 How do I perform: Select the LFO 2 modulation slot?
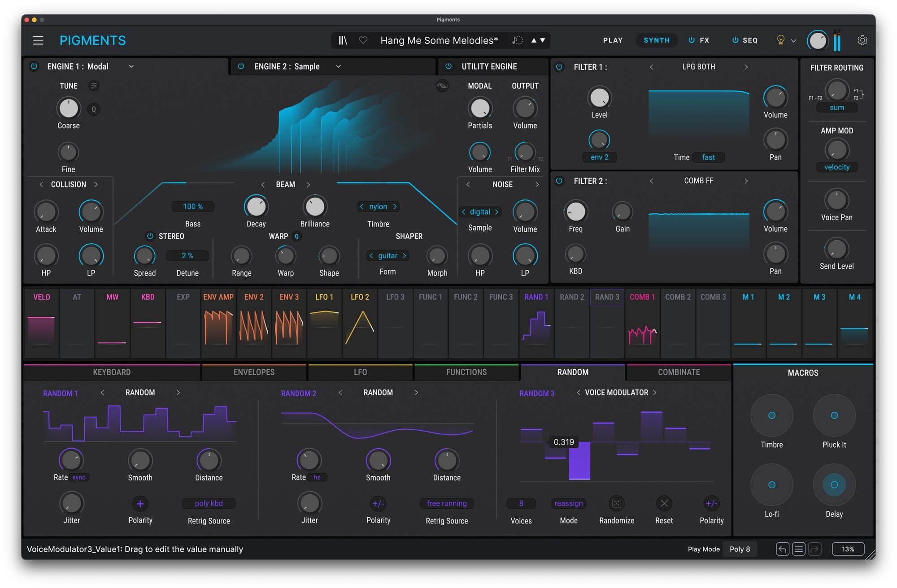360,323
